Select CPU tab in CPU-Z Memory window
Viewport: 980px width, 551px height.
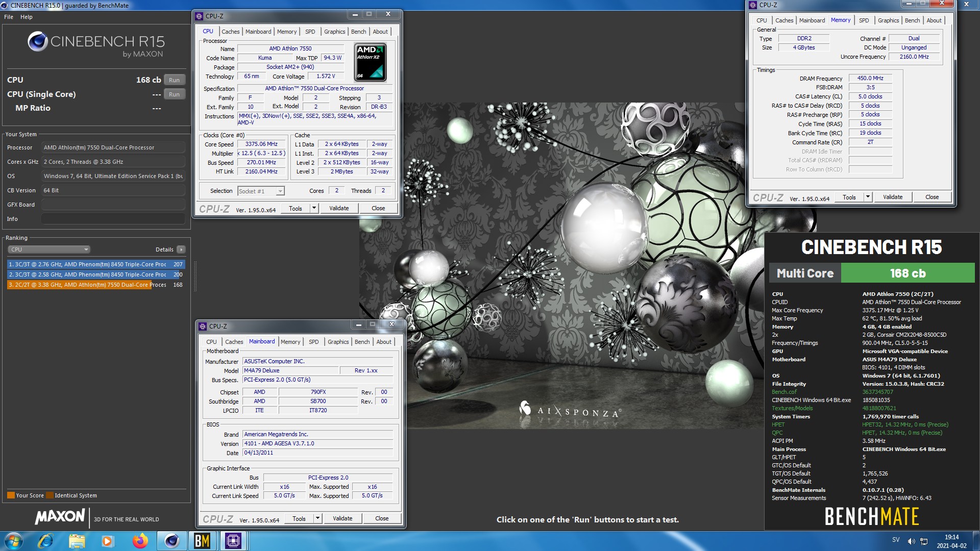pyautogui.click(x=762, y=20)
